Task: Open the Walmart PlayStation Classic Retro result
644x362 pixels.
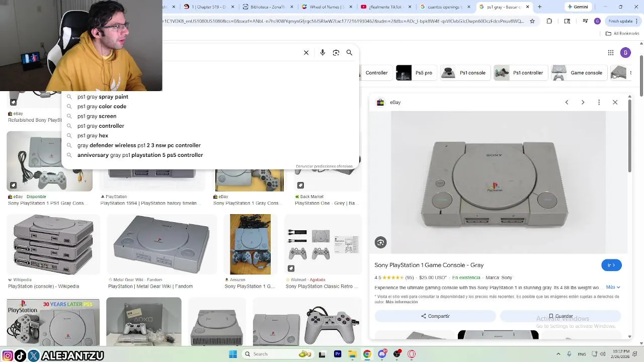Action: pyautogui.click(x=323, y=244)
